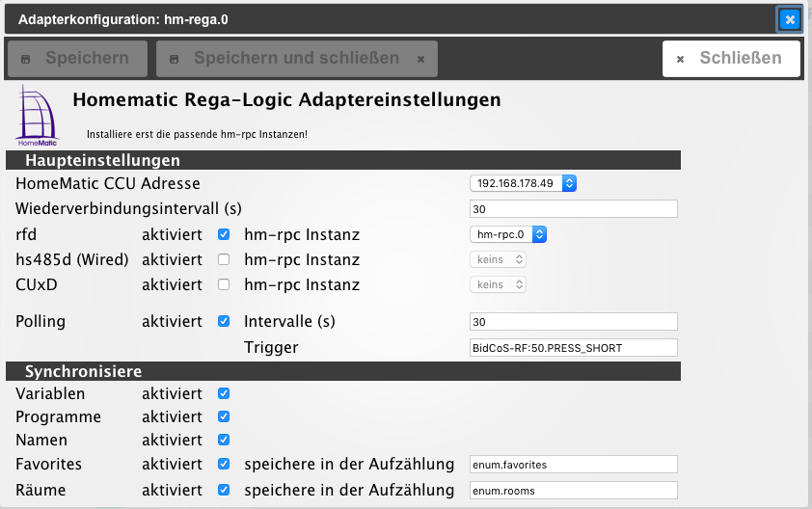The image size is (812, 509).
Task: Click the Schließen button
Action: pos(731,58)
